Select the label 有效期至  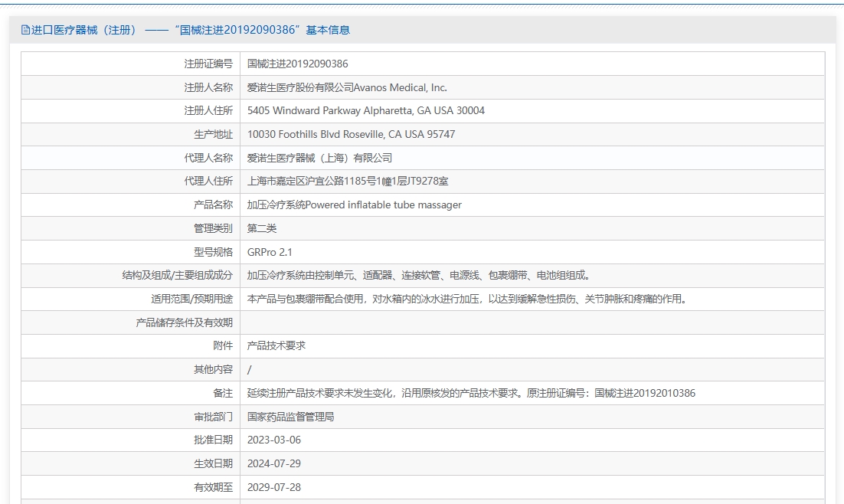pyautogui.click(x=213, y=487)
